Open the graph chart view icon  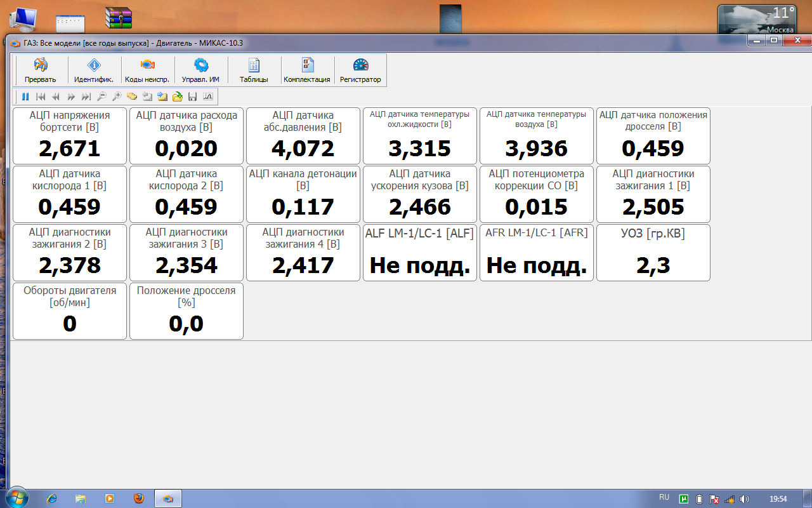click(x=207, y=97)
